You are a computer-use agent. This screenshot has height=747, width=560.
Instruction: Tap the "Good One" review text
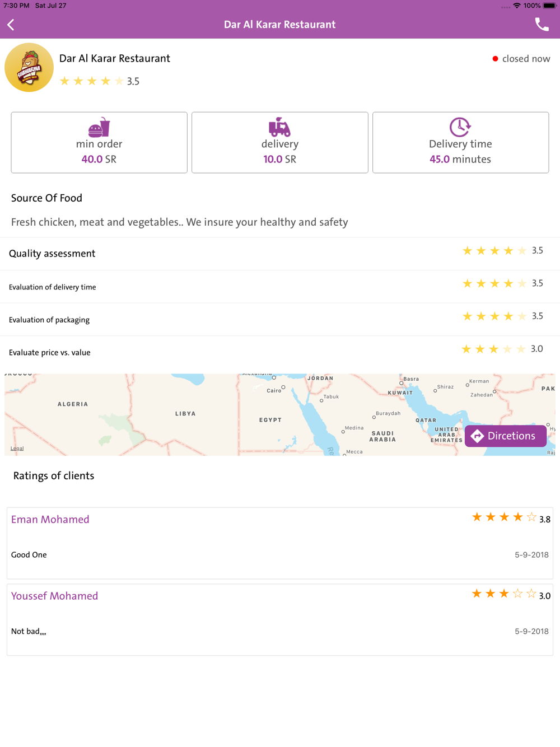pos(29,555)
